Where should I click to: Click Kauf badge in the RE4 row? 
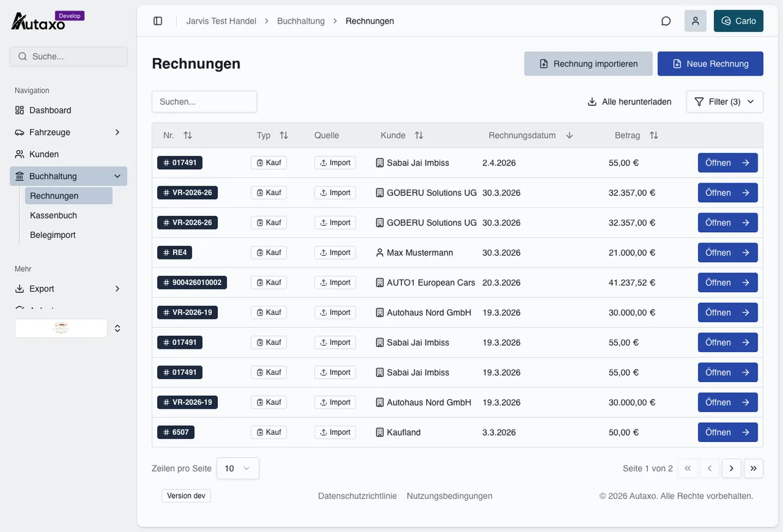(x=269, y=252)
